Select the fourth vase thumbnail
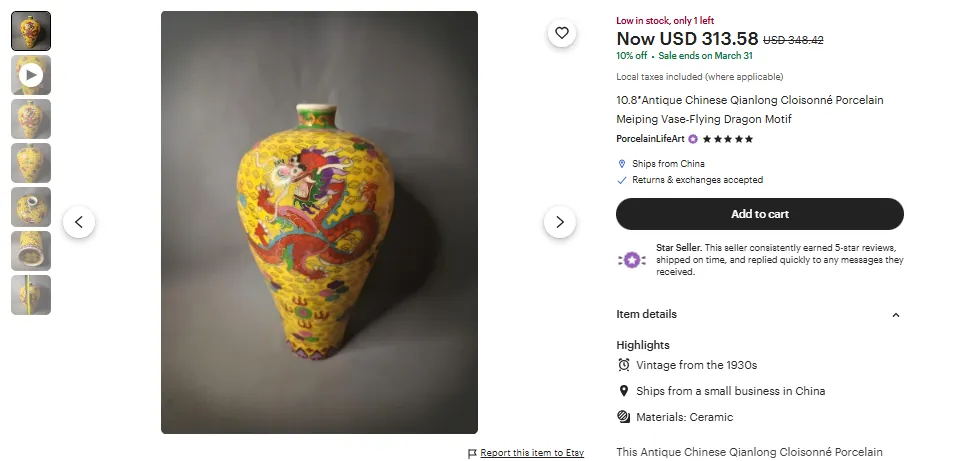963x461 pixels. (x=31, y=163)
